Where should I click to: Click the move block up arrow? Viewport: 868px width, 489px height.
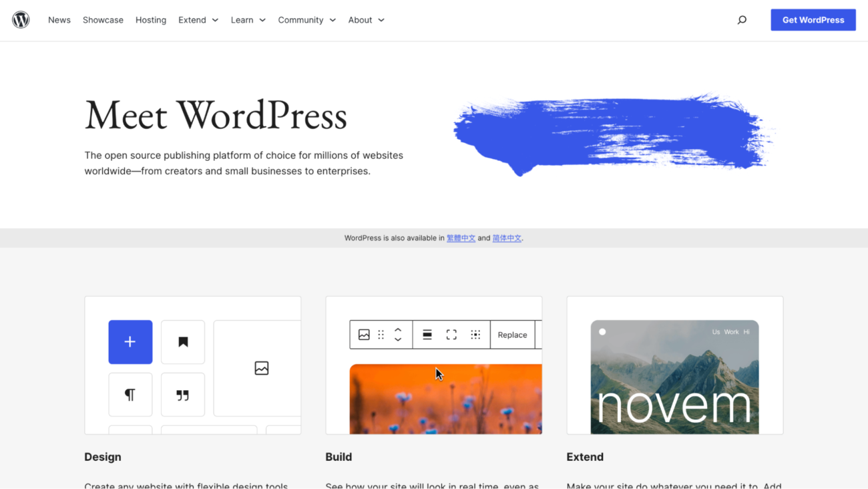(399, 331)
